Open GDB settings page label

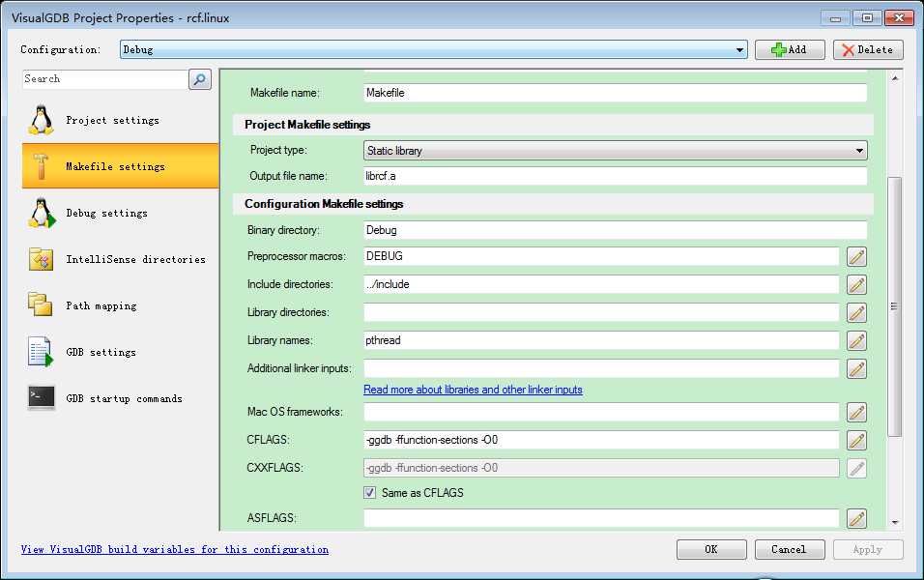point(101,353)
